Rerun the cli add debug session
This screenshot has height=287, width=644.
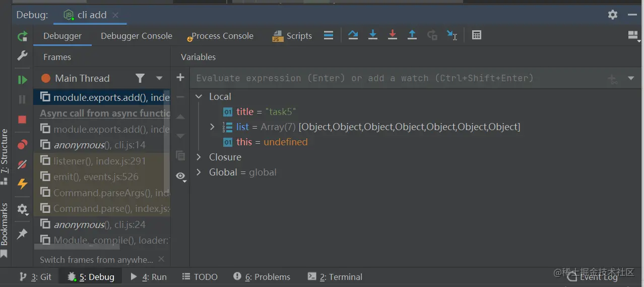[x=22, y=36]
